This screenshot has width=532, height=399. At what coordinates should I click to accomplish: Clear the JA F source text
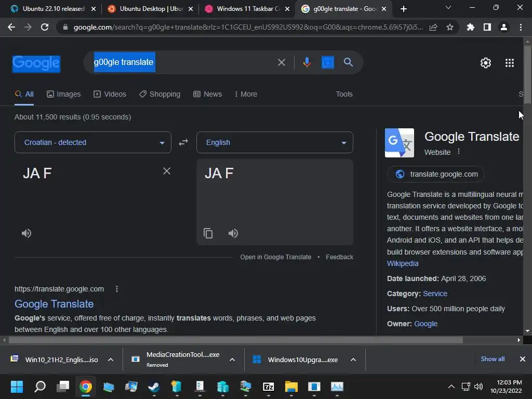pyautogui.click(x=167, y=171)
